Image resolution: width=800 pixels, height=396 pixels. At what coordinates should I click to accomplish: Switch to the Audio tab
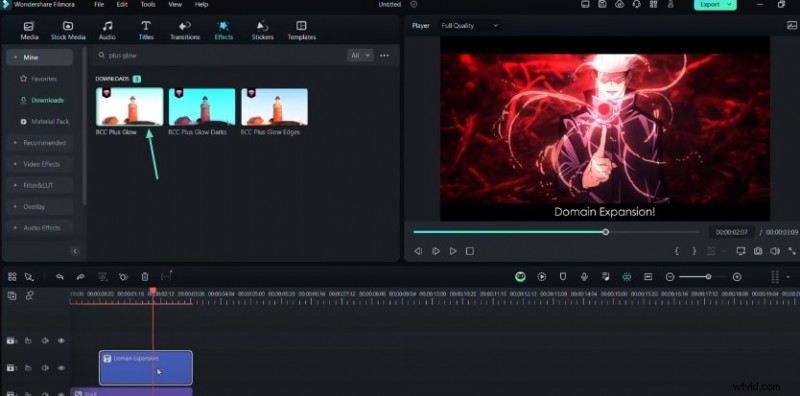coord(107,31)
